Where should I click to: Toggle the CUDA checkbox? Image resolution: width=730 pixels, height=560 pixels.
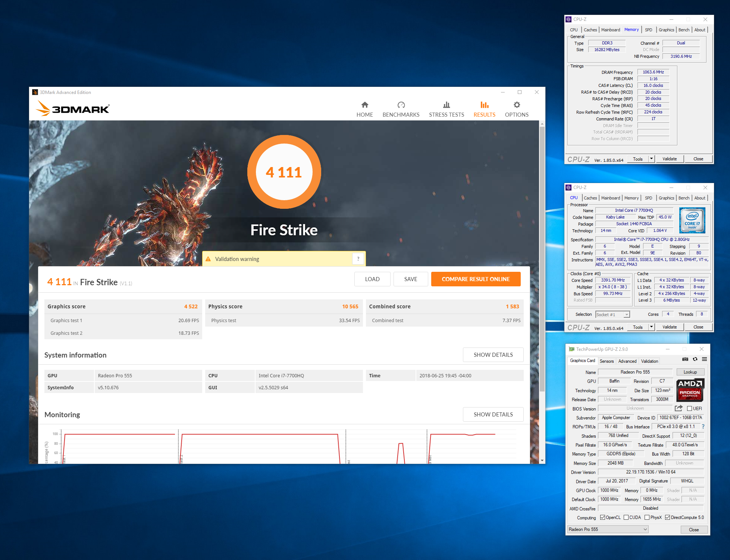tap(626, 517)
